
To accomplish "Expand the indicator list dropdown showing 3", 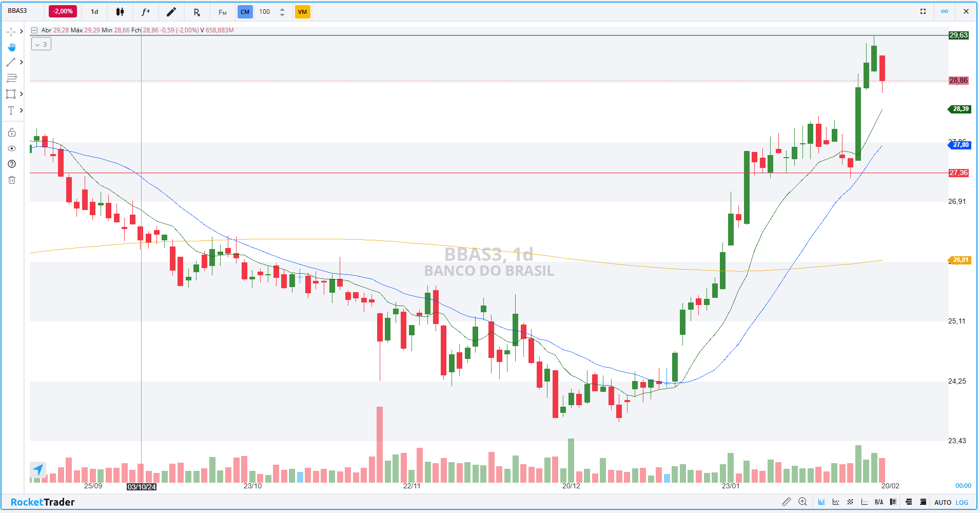I will click(x=41, y=44).
